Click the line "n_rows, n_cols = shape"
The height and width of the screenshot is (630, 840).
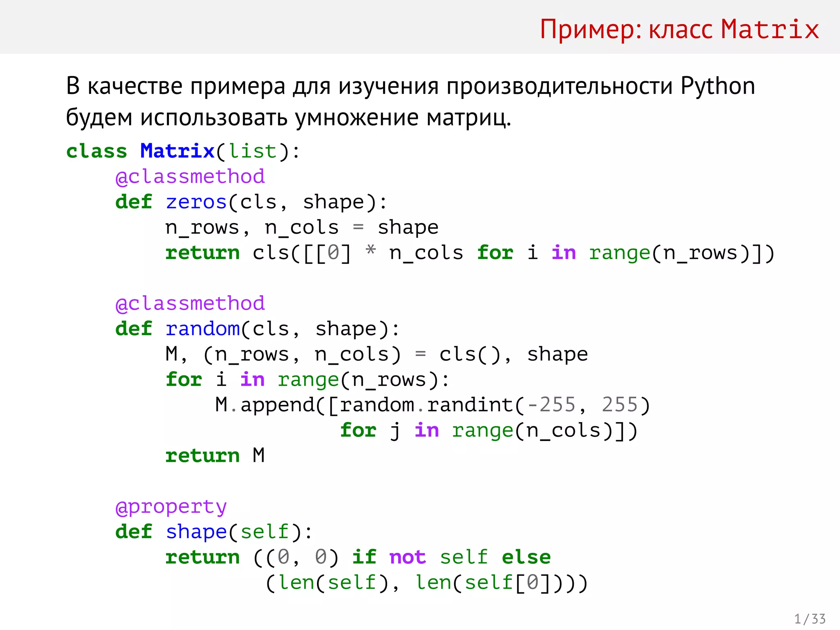[302, 228]
